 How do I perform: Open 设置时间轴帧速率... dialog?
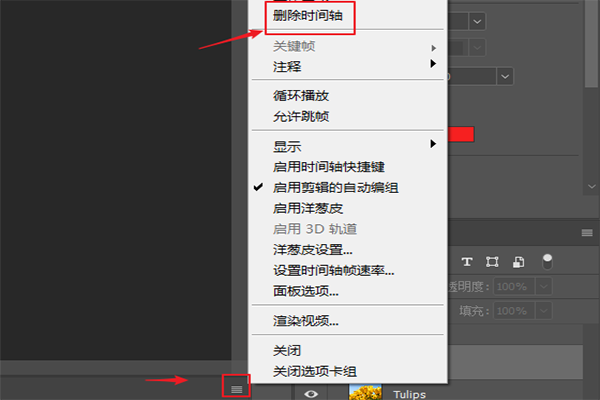(333, 270)
